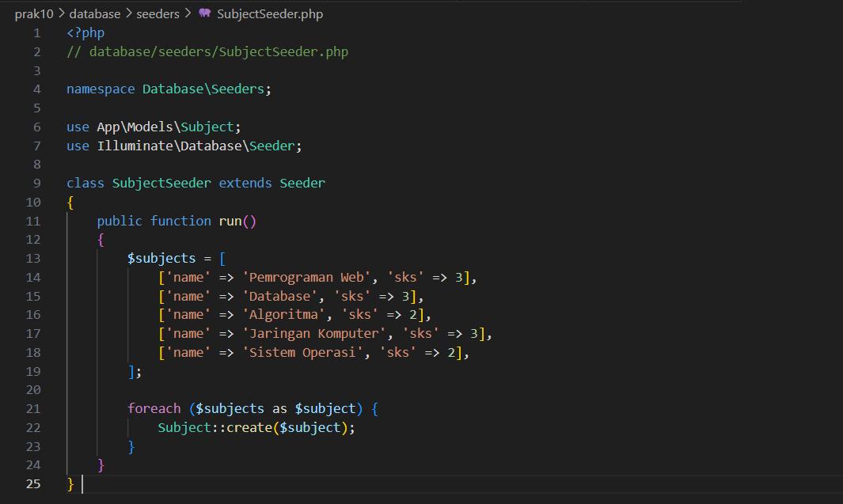Click the PHP elephant file icon in breadcrumb
843x504 pixels.
205,13
